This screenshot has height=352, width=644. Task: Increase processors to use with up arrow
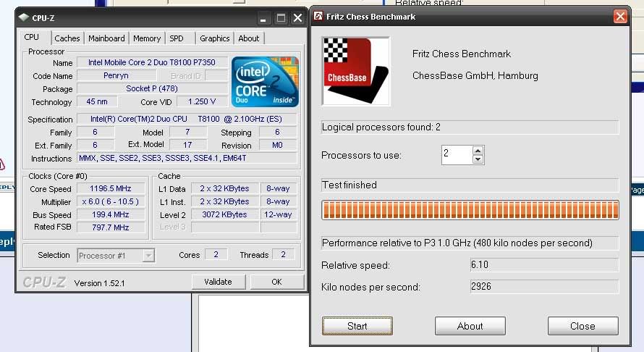[478, 151]
